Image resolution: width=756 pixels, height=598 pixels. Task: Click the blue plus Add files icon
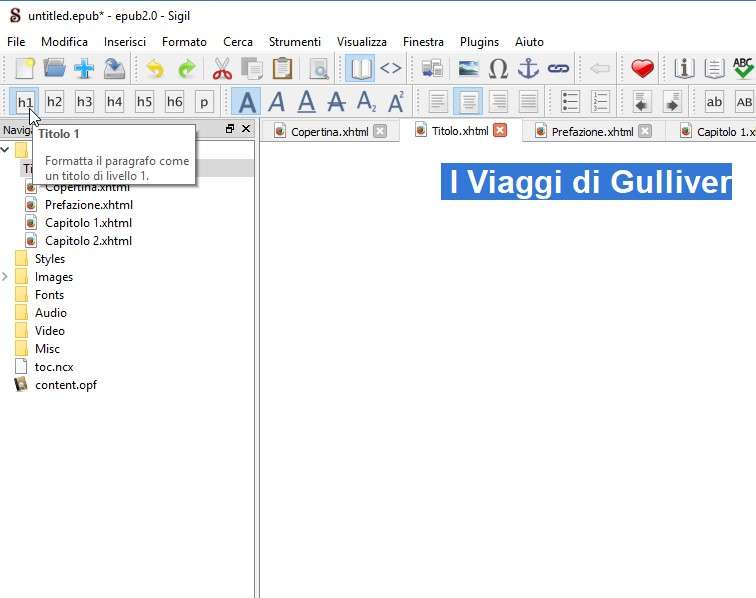tap(84, 68)
